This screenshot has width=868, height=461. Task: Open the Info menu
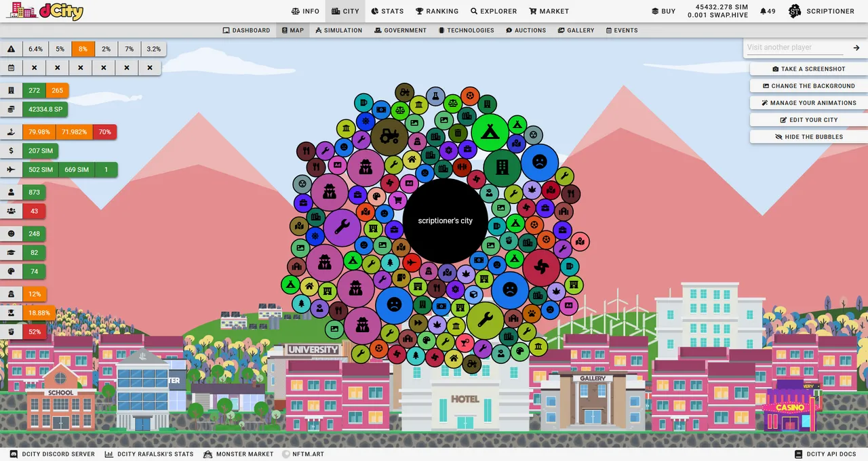point(305,12)
